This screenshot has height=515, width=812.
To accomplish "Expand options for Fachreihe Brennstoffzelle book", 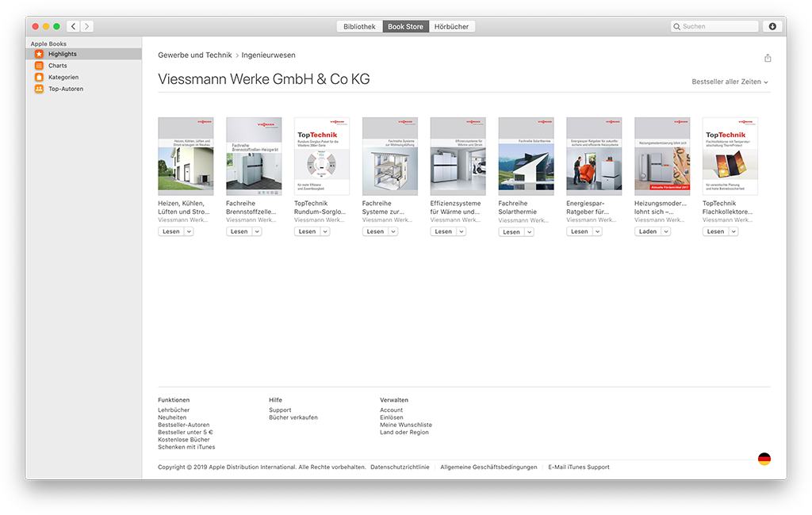I will pyautogui.click(x=257, y=231).
